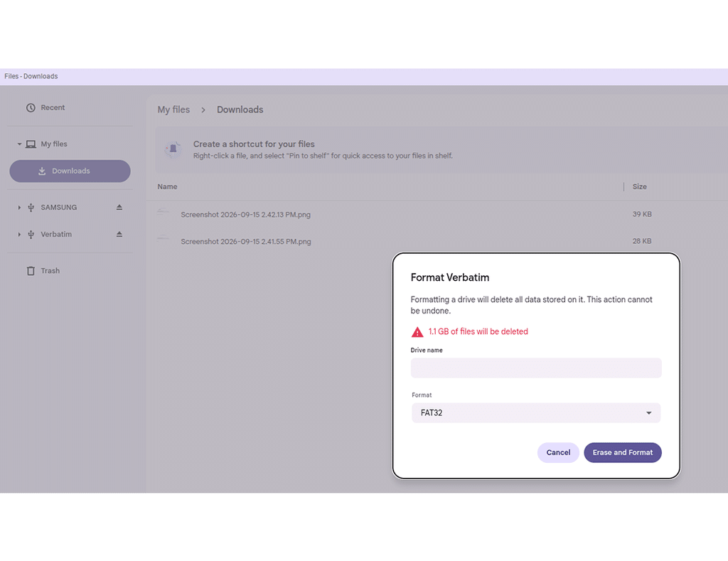Open Recent in the sidebar

53,108
